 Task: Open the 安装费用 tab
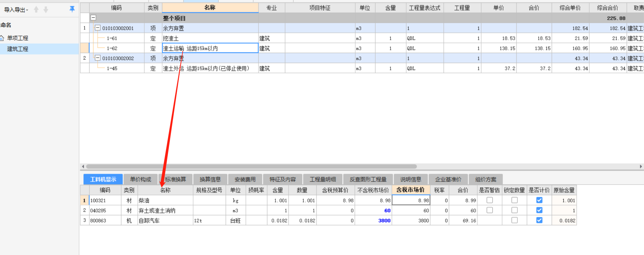[x=245, y=179]
